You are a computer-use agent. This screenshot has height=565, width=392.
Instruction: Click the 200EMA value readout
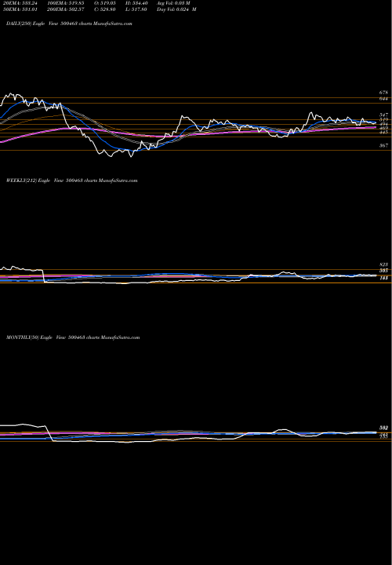point(66,9)
